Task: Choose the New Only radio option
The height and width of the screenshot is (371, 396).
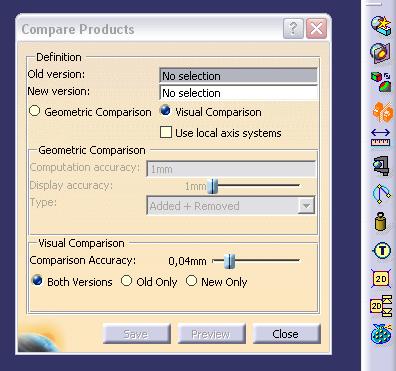Action: coord(191,281)
